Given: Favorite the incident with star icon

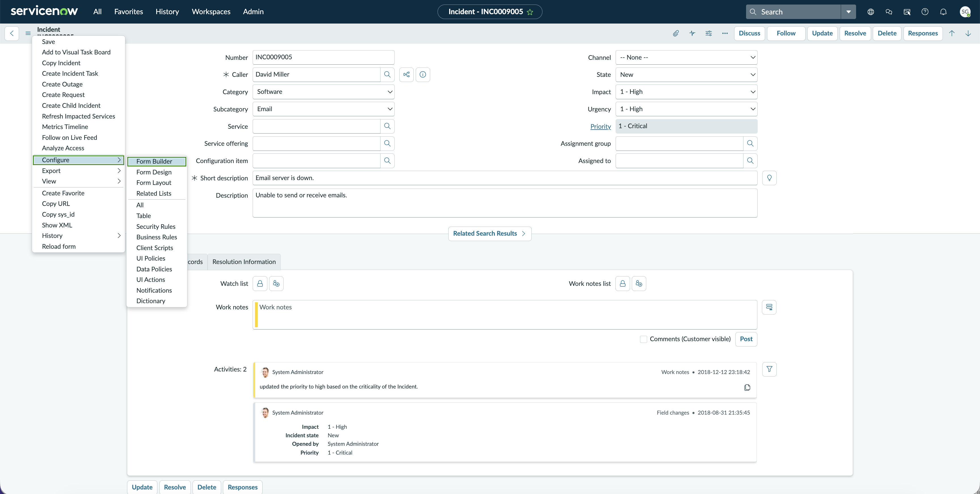Looking at the screenshot, I should 530,12.
